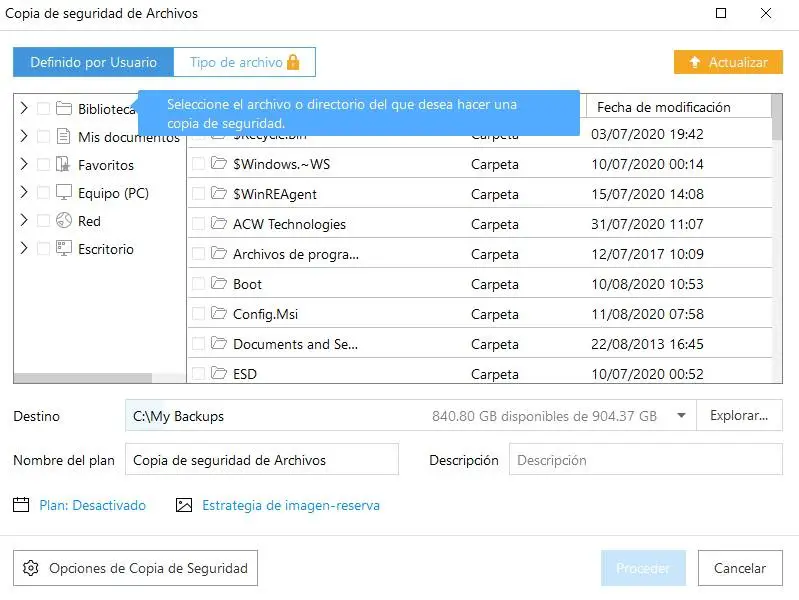Click the calendar icon beside Plan: Desactivado
This screenshot has width=799, height=600.
coord(21,505)
